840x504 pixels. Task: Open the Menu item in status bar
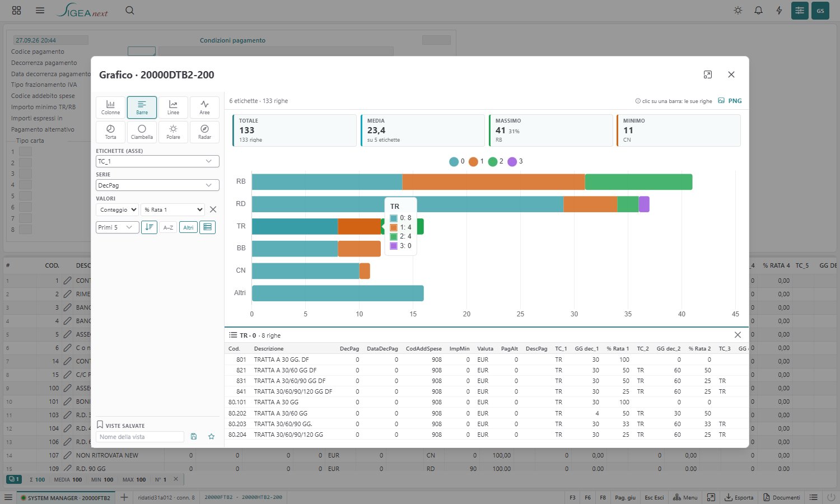point(685,497)
